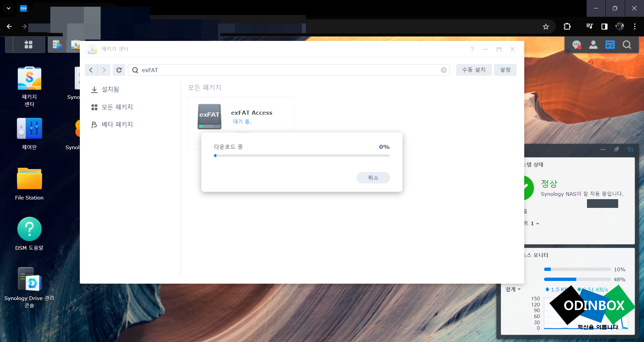Click the 10% CPU usage bar
This screenshot has height=342, width=644.
tap(577, 269)
